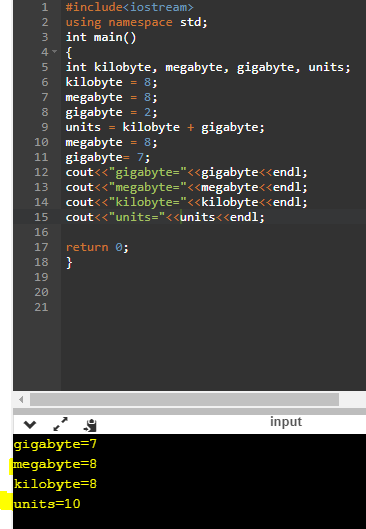Image resolution: width=366 pixels, height=529 pixels.
Task: Click 'return 0;' line
Action: coord(97,247)
